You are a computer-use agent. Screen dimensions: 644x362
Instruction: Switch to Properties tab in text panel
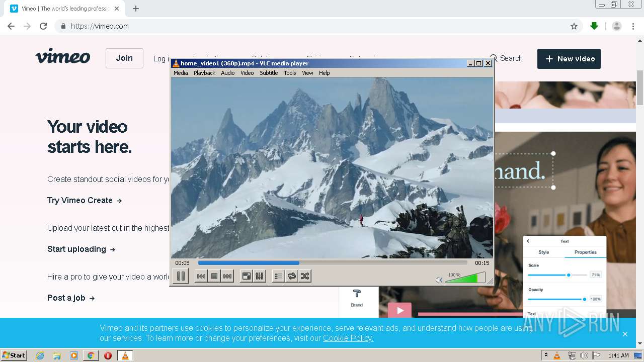(585, 252)
